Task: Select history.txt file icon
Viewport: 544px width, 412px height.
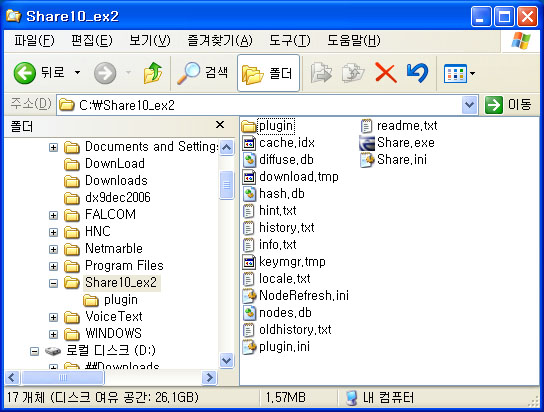Action: tap(249, 228)
